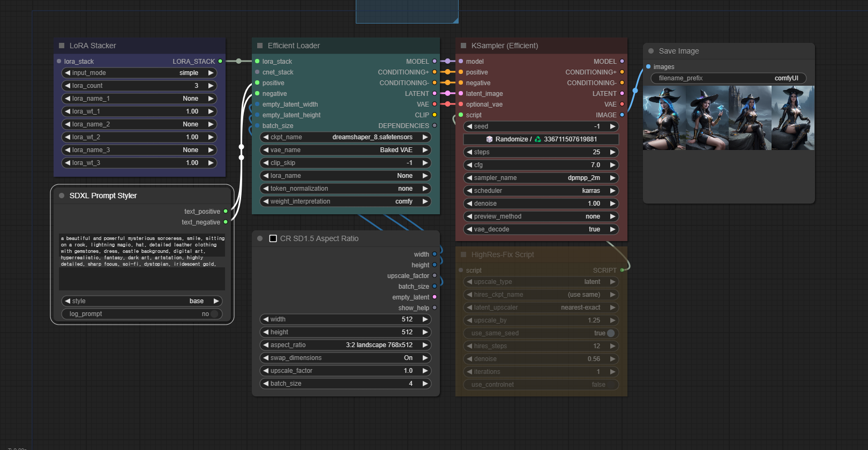Click the KSampler optional_vae input connector

pyautogui.click(x=461, y=104)
